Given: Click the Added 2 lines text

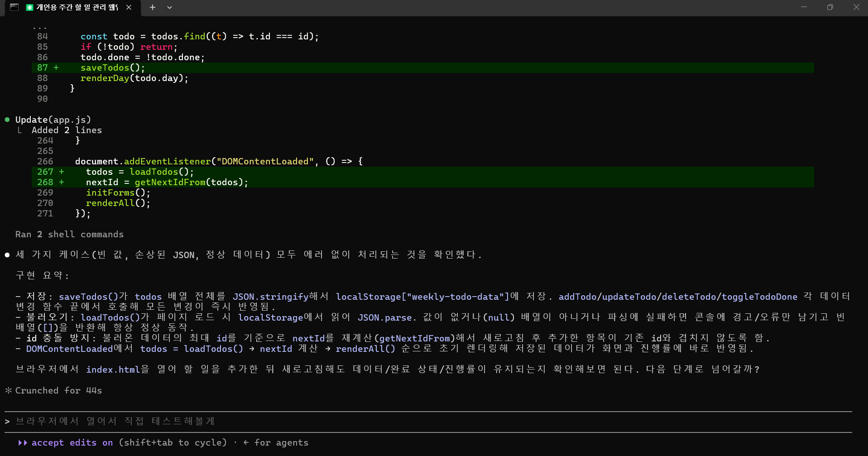Looking at the screenshot, I should pos(67,130).
